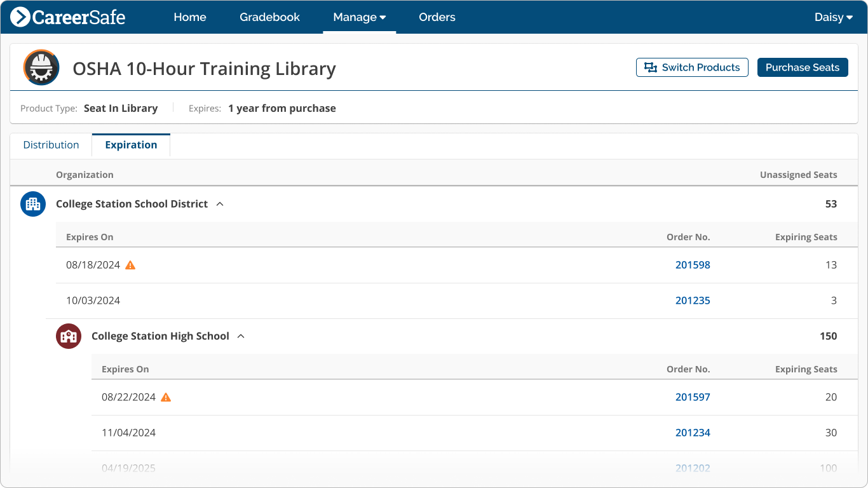
Task: Open the Manage navigation menu
Action: (x=359, y=17)
